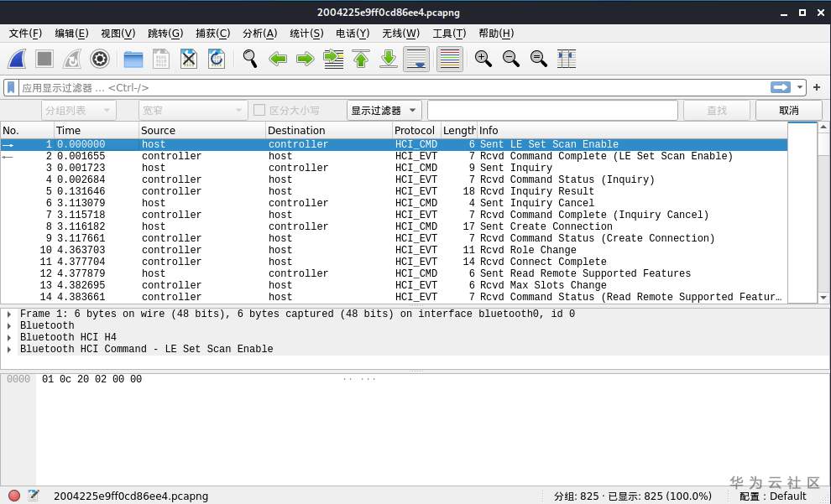The height and width of the screenshot is (504, 831).
Task: Stop the capture with square icon
Action: point(44,59)
